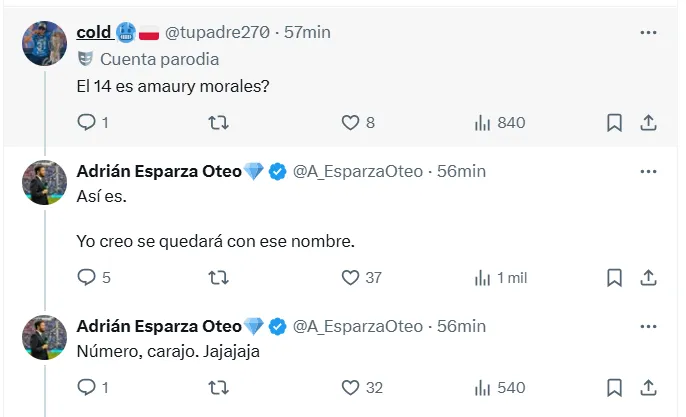
Task: Like cold's tweet with 8 likes
Action: [x=350, y=123]
